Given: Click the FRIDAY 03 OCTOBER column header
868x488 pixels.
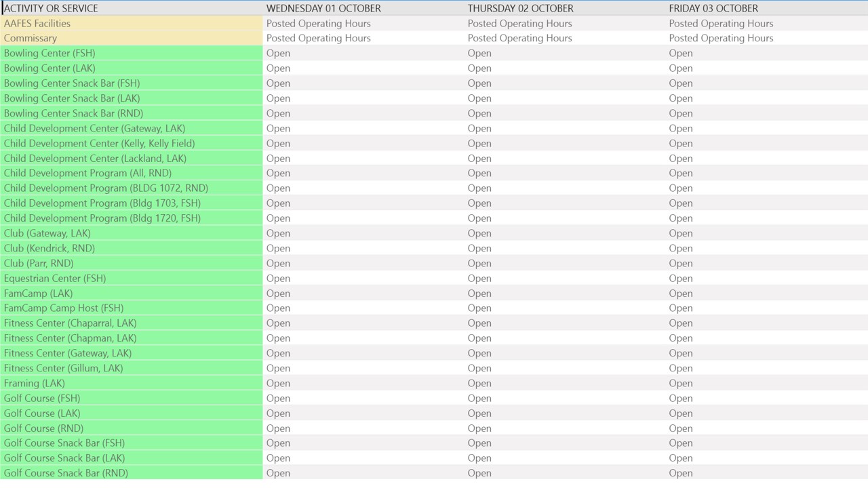Looking at the screenshot, I should [x=713, y=8].
